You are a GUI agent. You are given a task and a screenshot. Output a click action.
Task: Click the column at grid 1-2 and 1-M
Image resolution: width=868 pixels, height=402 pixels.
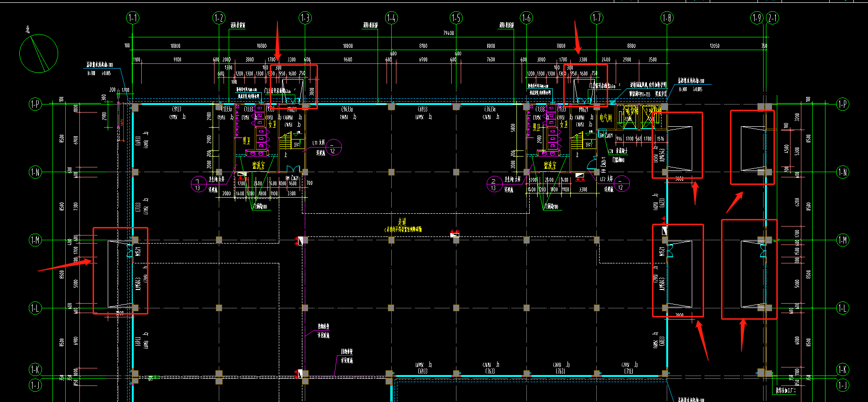click(219, 240)
